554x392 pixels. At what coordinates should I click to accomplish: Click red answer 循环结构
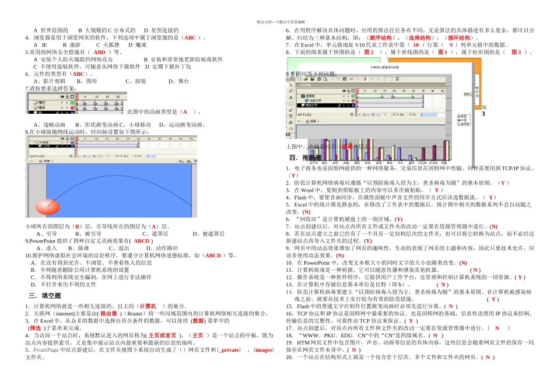click(459, 38)
